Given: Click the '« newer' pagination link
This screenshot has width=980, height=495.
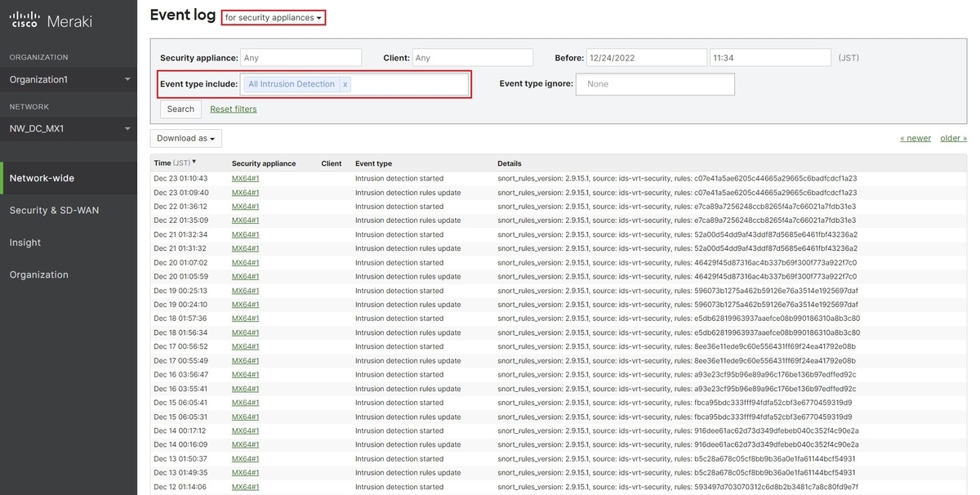Looking at the screenshot, I should click(915, 137).
